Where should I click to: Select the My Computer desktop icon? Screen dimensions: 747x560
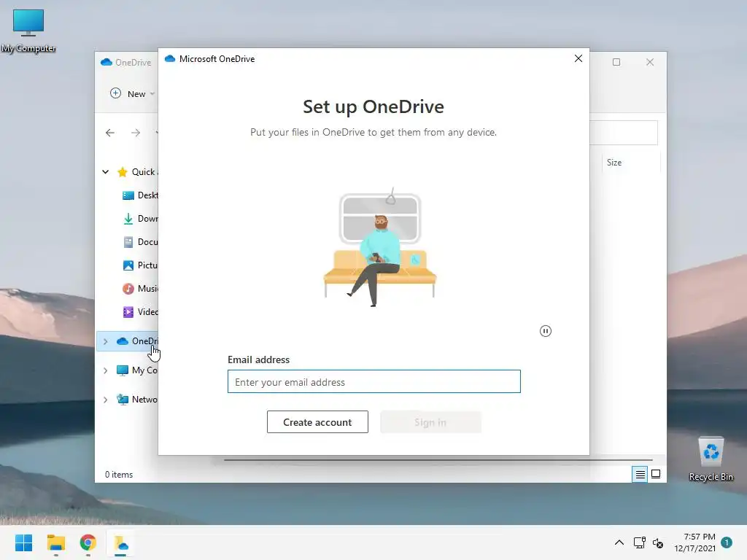(28, 31)
